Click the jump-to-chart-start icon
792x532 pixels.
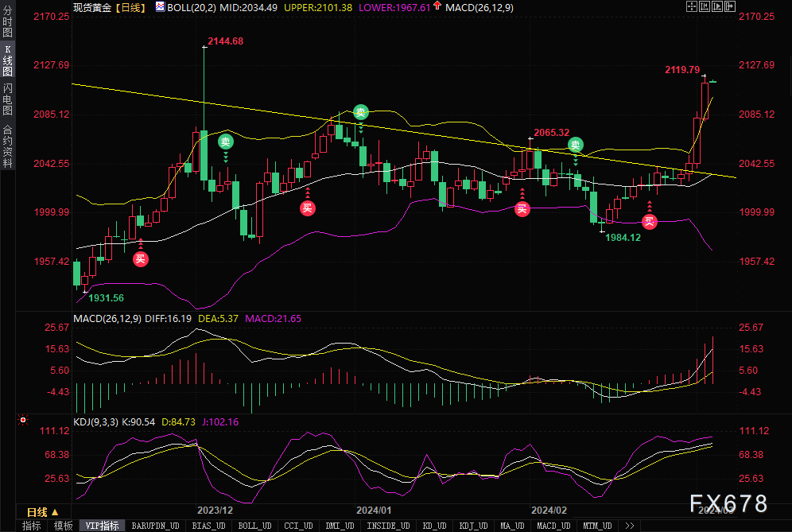click(x=705, y=6)
